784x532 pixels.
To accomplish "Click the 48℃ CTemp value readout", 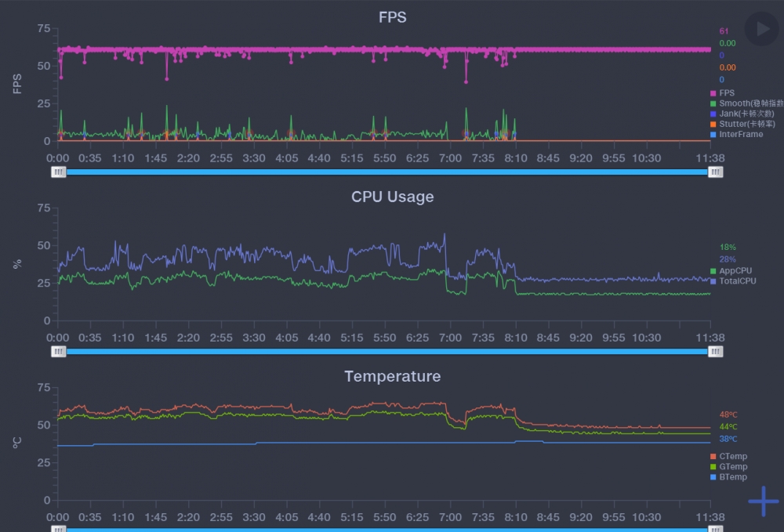I will (x=728, y=414).
